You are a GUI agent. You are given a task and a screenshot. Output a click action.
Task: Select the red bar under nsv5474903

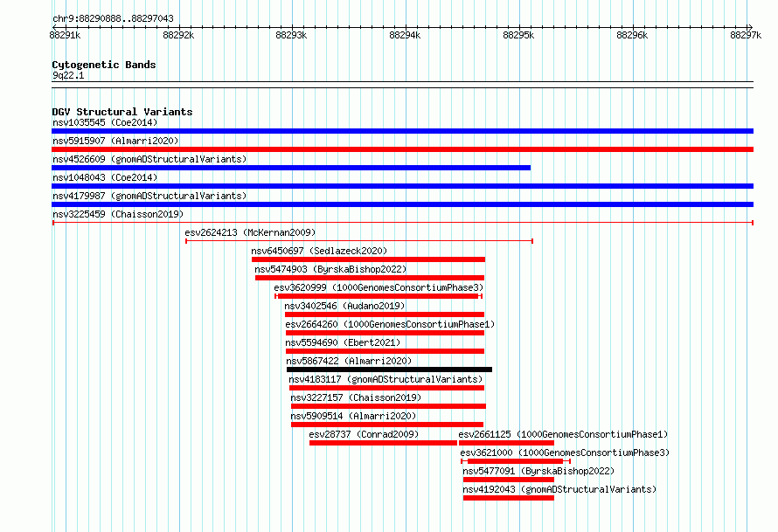coord(370,278)
